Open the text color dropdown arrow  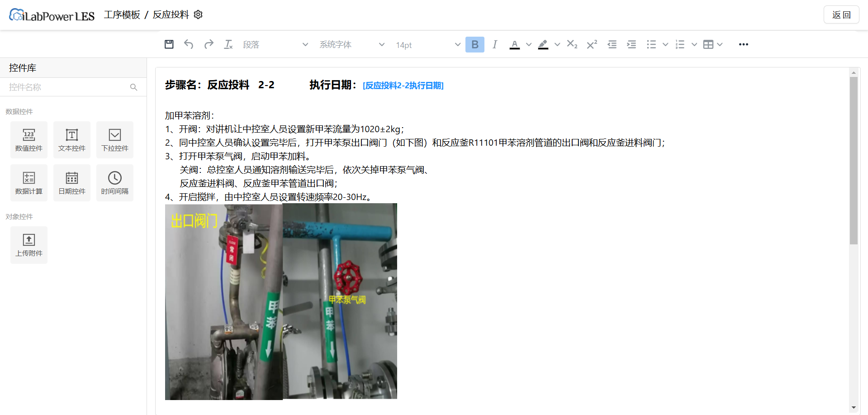529,44
